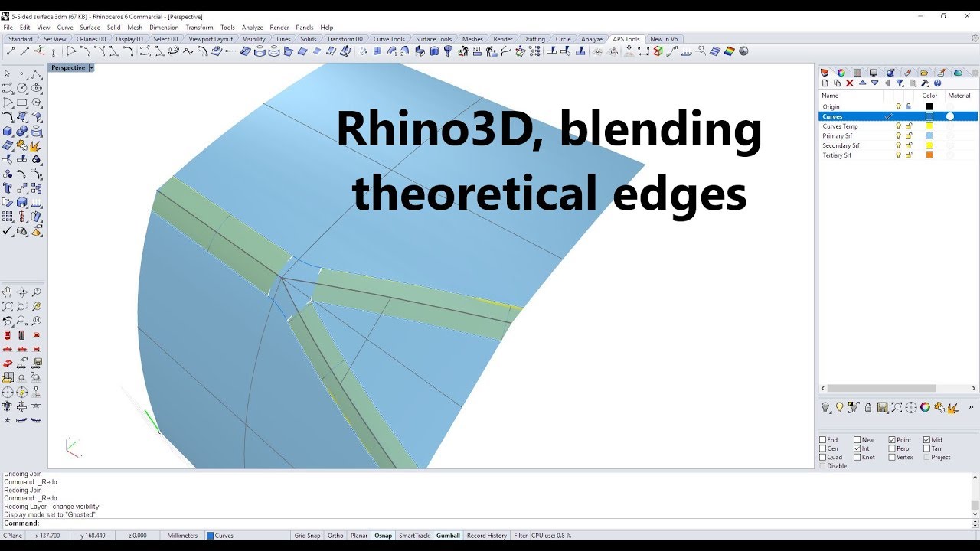Select the Tertiary Srf layer row
This screenshot has width=980, height=551.
(x=898, y=155)
